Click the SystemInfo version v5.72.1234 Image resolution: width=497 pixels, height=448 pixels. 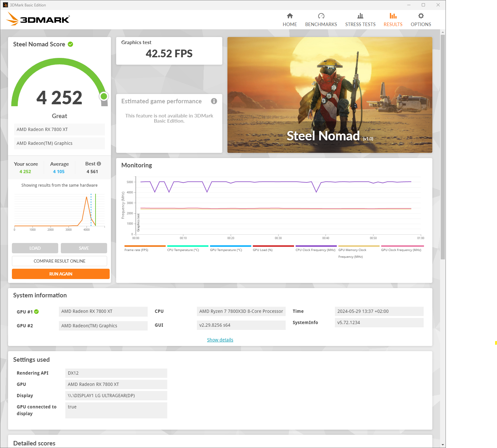pos(379,322)
